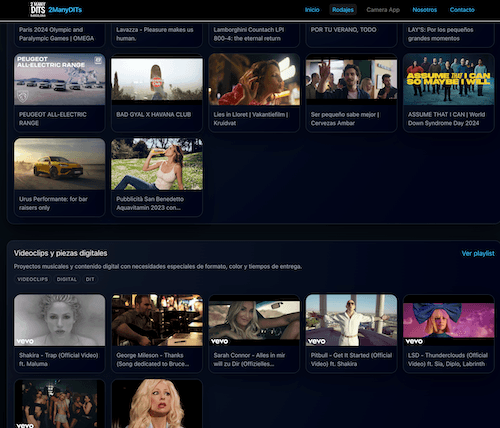Click 'POR TU VERANO, TODO' card title
Viewport: 500px width, 428px height.
point(343,30)
